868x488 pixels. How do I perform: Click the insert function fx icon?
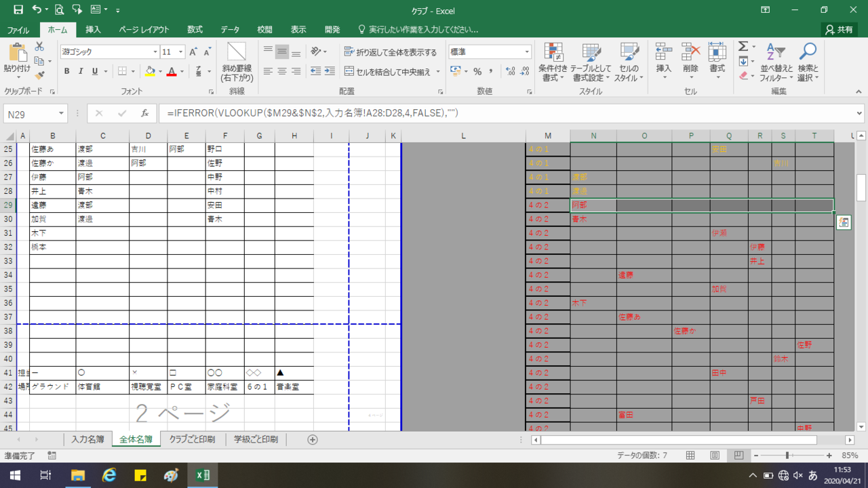tap(144, 114)
